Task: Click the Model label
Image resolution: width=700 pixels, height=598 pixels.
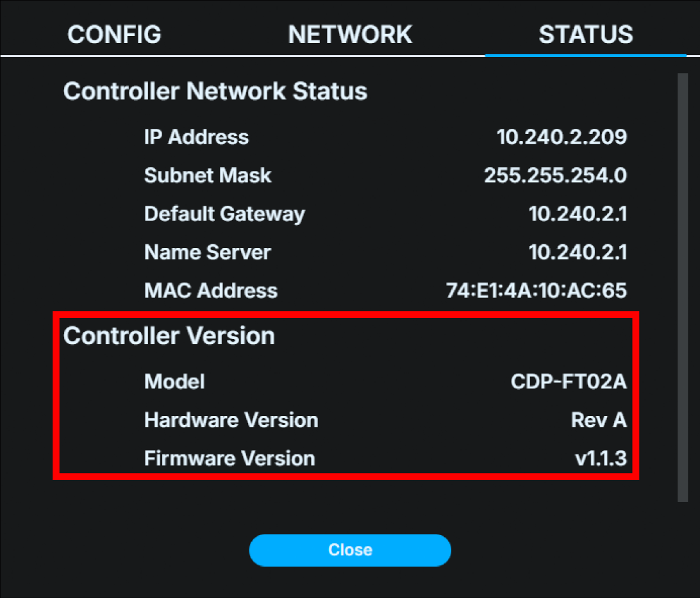Action: click(174, 381)
